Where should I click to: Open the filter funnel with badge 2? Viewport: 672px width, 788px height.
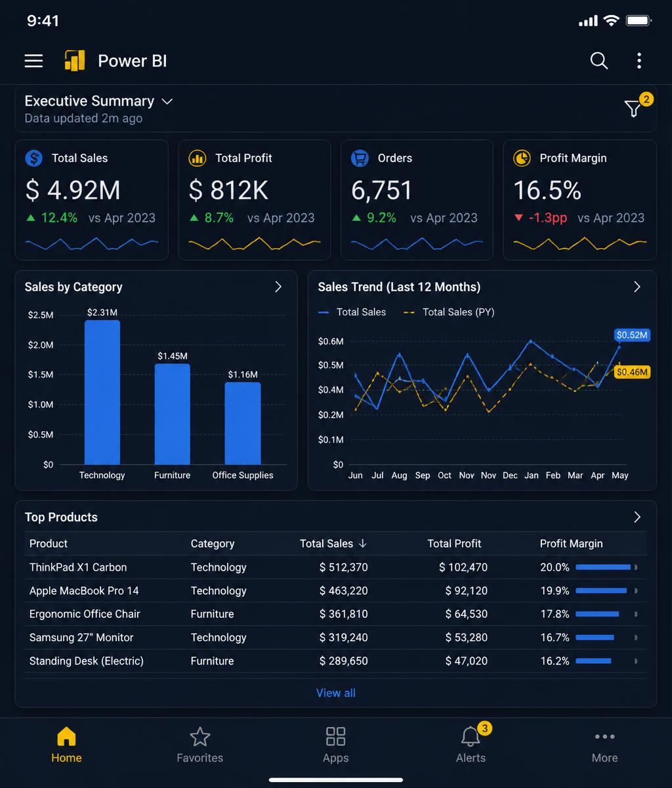633,108
